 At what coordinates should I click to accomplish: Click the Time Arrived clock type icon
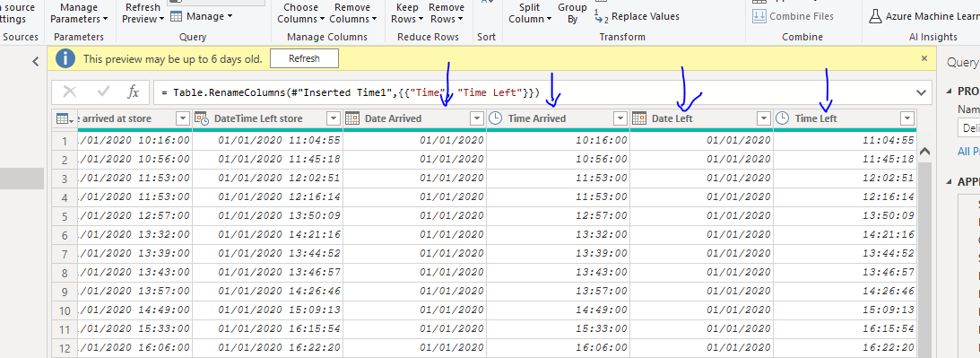495,118
